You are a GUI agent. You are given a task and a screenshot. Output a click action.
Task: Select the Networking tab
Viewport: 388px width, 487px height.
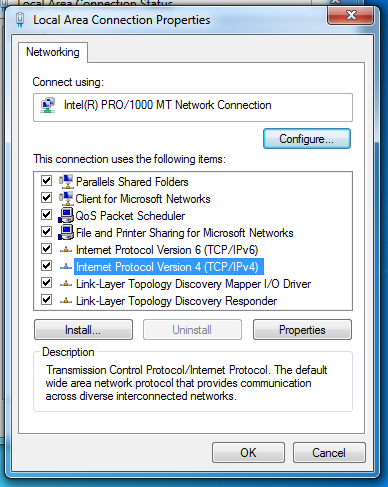(53, 52)
